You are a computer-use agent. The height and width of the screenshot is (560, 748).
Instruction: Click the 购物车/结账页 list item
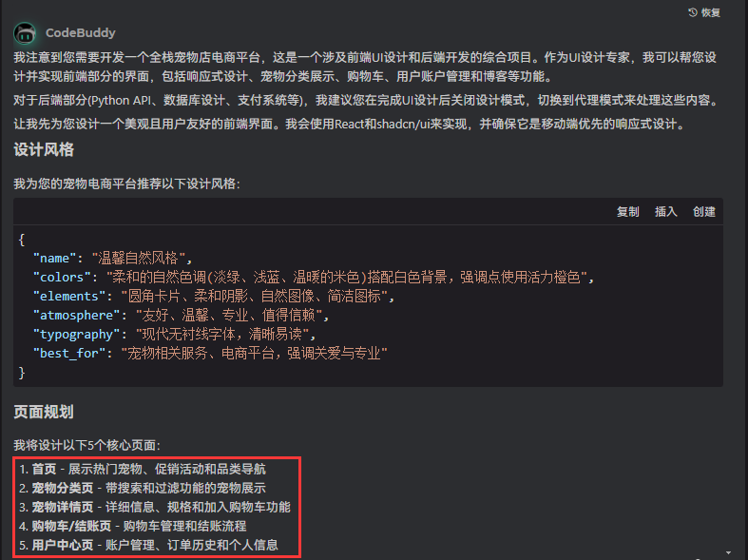pos(133,526)
